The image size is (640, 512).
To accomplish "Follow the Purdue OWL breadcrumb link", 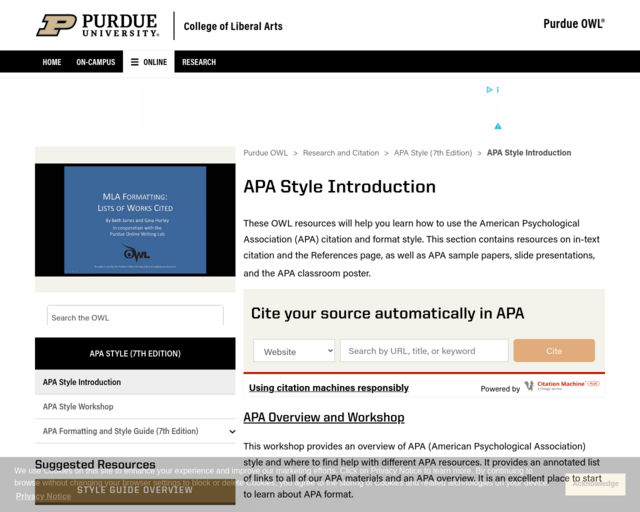I will (x=266, y=153).
